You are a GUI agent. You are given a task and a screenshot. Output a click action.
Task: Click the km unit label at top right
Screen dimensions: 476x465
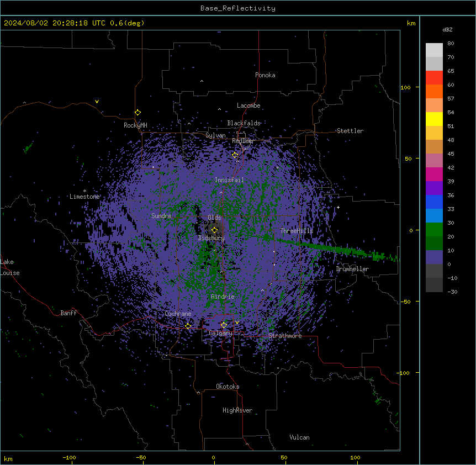point(411,23)
